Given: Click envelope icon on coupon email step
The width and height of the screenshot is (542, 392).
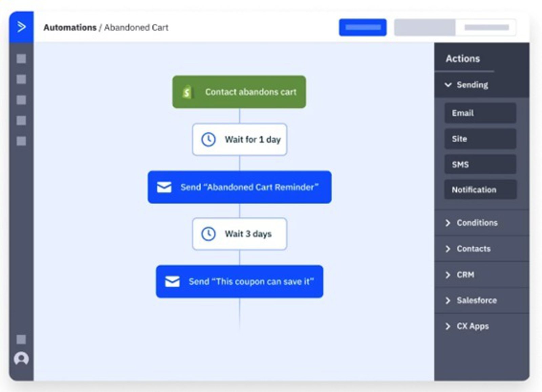Looking at the screenshot, I should pyautogui.click(x=172, y=281).
